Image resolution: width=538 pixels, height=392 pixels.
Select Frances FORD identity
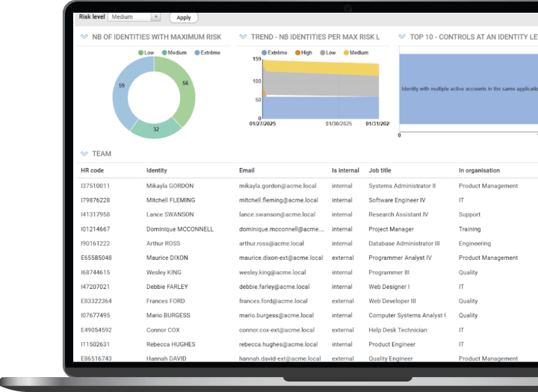coord(165,301)
